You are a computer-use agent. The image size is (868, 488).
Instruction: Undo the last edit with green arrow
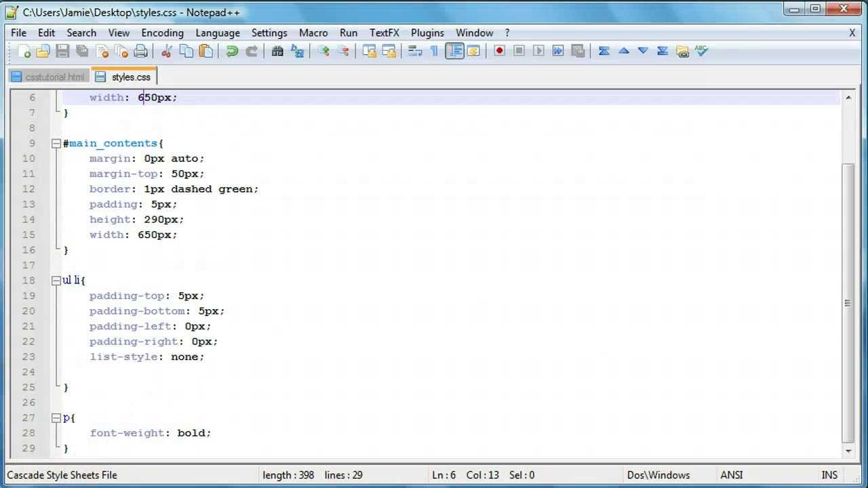pos(232,52)
